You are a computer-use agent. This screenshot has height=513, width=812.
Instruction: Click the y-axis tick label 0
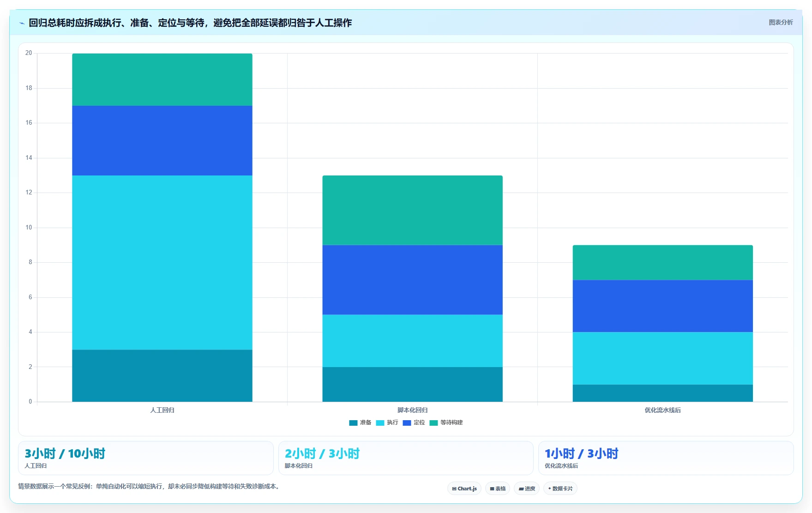30,402
